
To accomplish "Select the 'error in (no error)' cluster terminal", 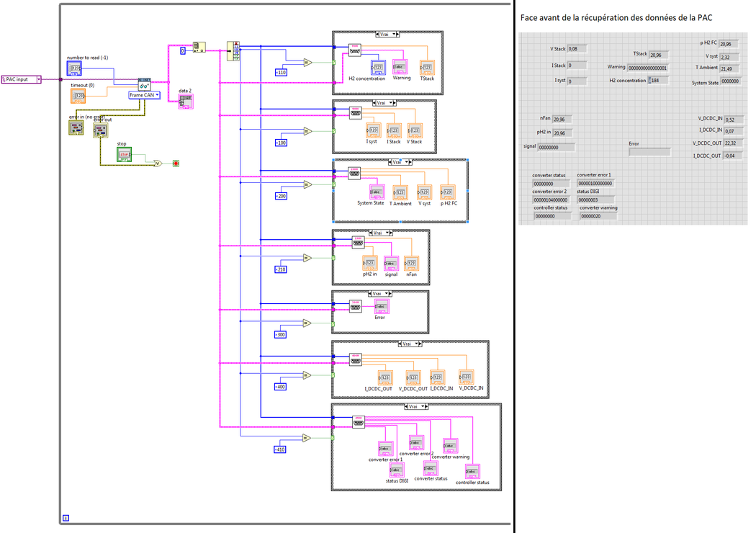I will [76, 127].
